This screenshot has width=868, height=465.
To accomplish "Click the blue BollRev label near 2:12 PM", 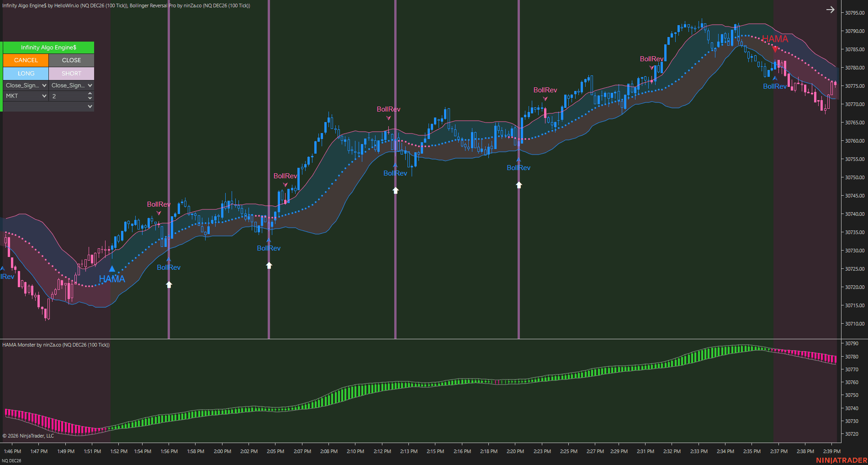I will coord(395,173).
